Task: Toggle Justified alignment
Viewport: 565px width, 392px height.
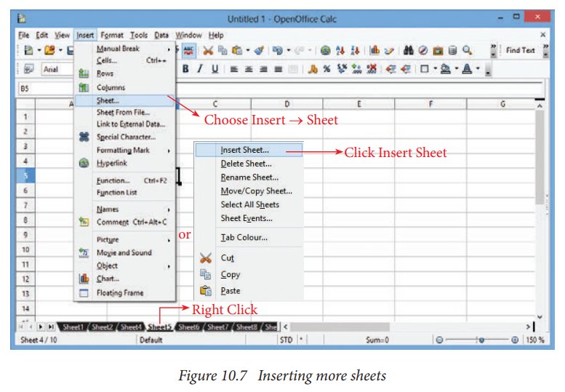Action: 279,69
